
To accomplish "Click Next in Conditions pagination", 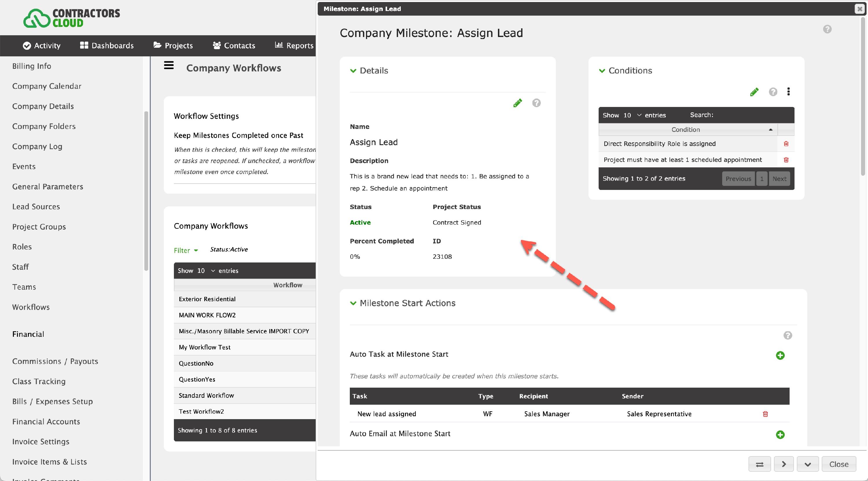I will point(779,179).
